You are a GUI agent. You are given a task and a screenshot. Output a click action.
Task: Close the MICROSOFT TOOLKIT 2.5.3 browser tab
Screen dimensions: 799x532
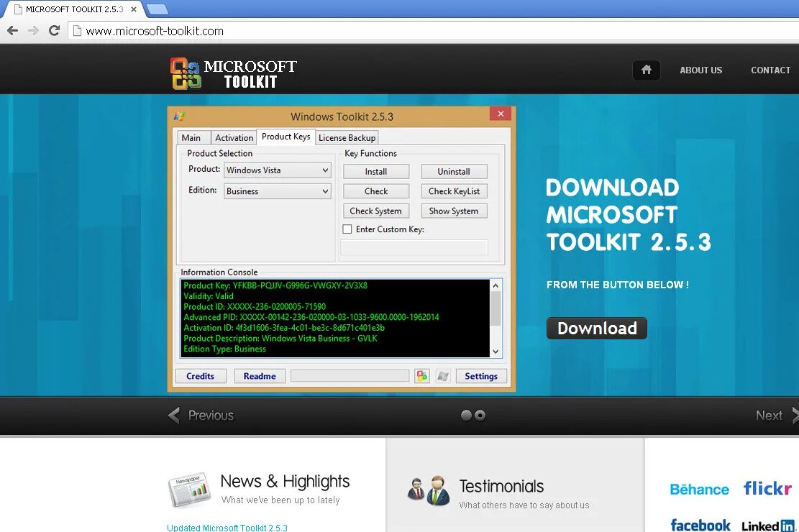(x=134, y=9)
